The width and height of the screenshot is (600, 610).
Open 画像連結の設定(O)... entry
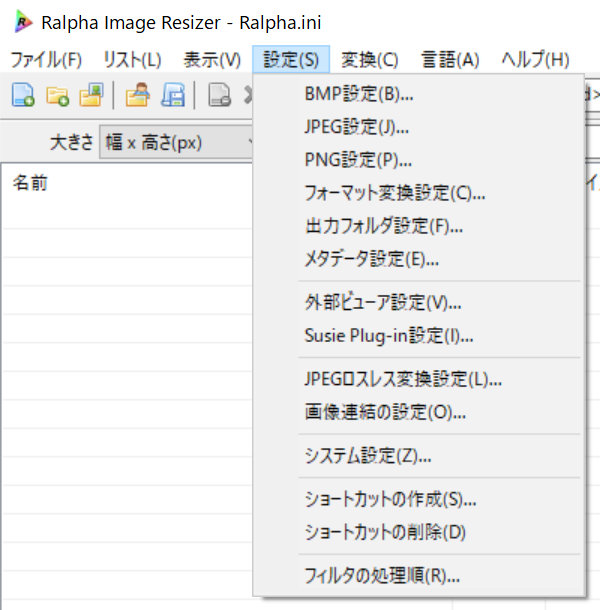point(419,412)
